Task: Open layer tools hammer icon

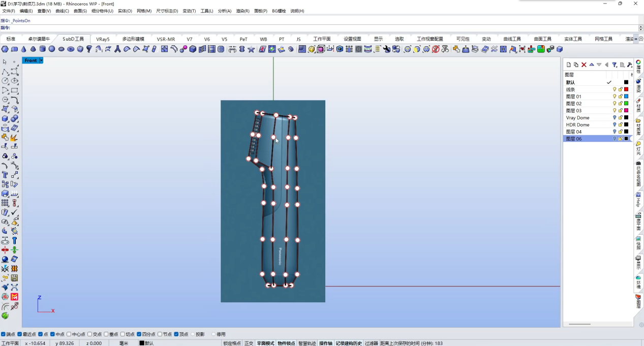Action: click(x=630, y=65)
